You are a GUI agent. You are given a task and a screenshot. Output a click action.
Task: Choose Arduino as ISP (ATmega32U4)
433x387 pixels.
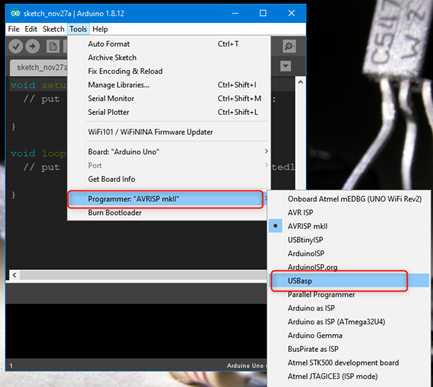tap(348, 322)
